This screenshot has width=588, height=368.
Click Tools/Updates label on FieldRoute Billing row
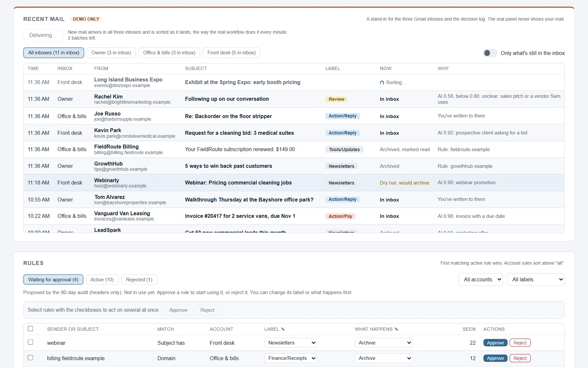pos(344,149)
